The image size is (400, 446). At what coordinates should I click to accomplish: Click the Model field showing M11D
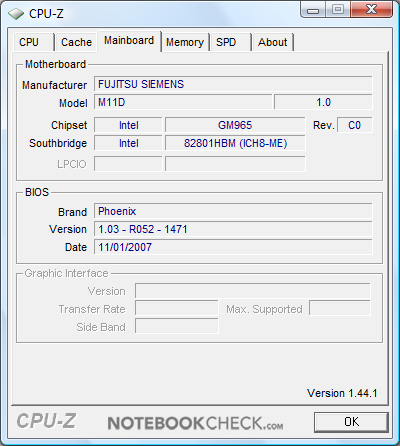coord(183,102)
